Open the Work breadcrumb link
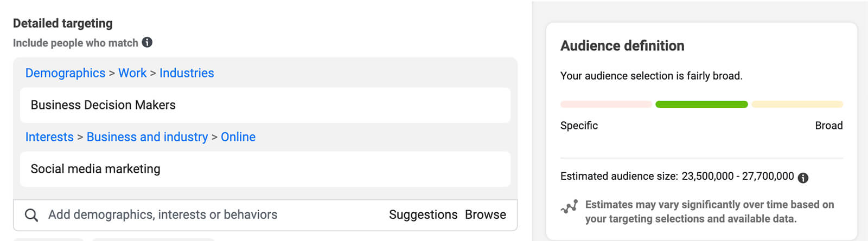Image resolution: width=868 pixels, height=241 pixels. pos(132,73)
